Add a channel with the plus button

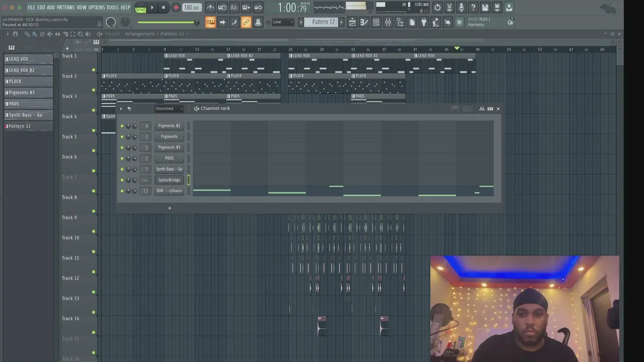point(170,208)
